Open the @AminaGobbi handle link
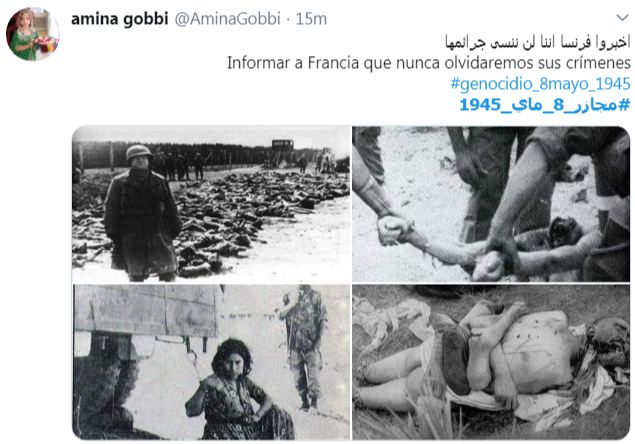This screenshot has height=444, width=635. click(227, 19)
